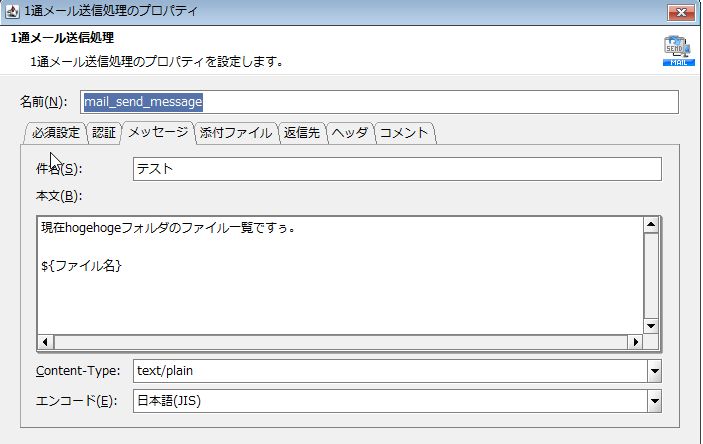The width and height of the screenshot is (703, 444).
Task: Open the 返信先 tab
Action: pos(302,133)
